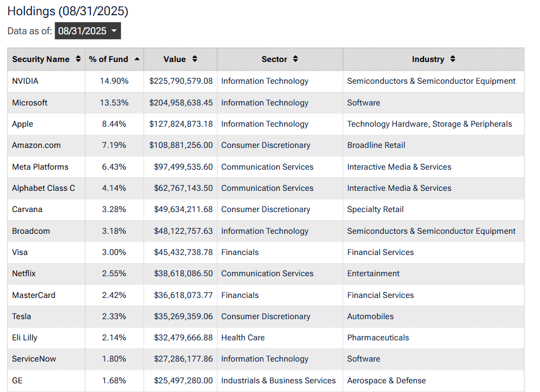This screenshot has width=540, height=392.
Task: View Semiconductors & Semiconductor Equipment industry
Action: point(431,81)
